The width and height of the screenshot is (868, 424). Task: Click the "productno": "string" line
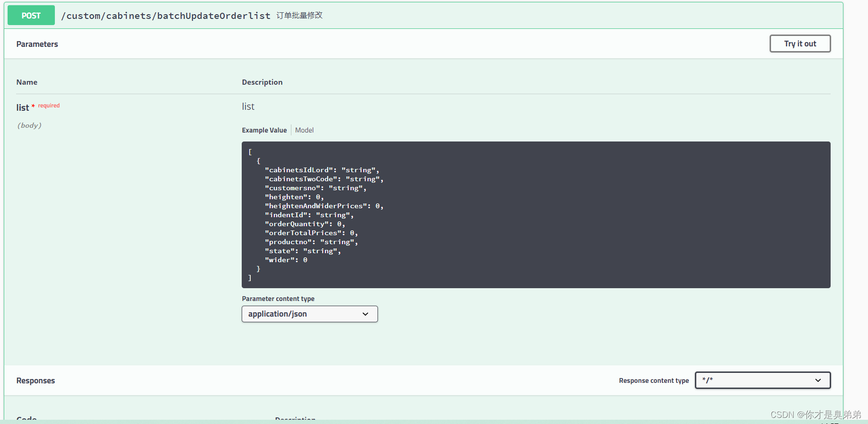tap(311, 242)
